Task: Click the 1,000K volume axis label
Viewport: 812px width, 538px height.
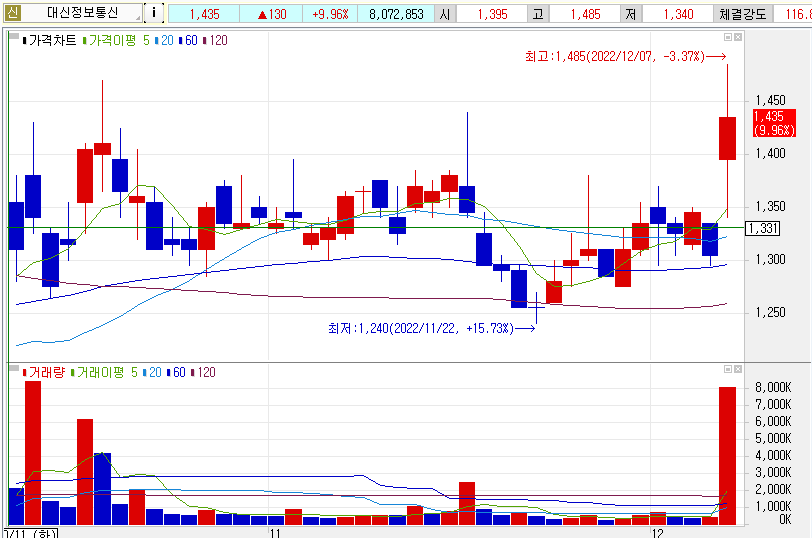Action: 773,506
